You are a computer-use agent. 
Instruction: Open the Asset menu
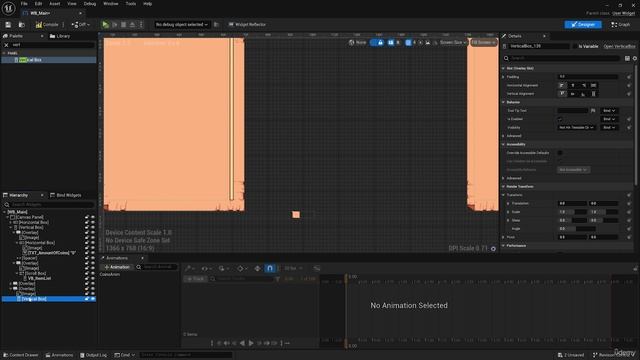tap(55, 4)
